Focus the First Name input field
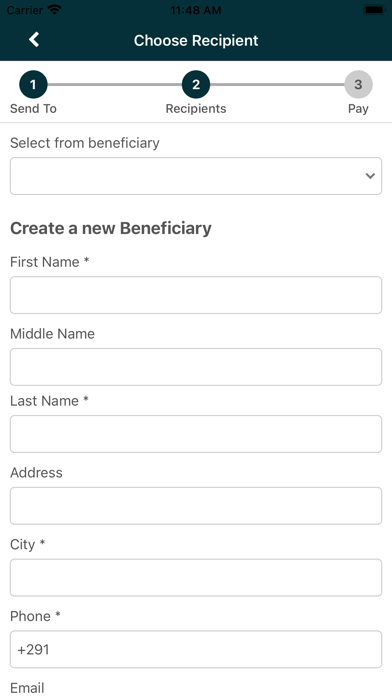392x696 pixels. pos(196,295)
